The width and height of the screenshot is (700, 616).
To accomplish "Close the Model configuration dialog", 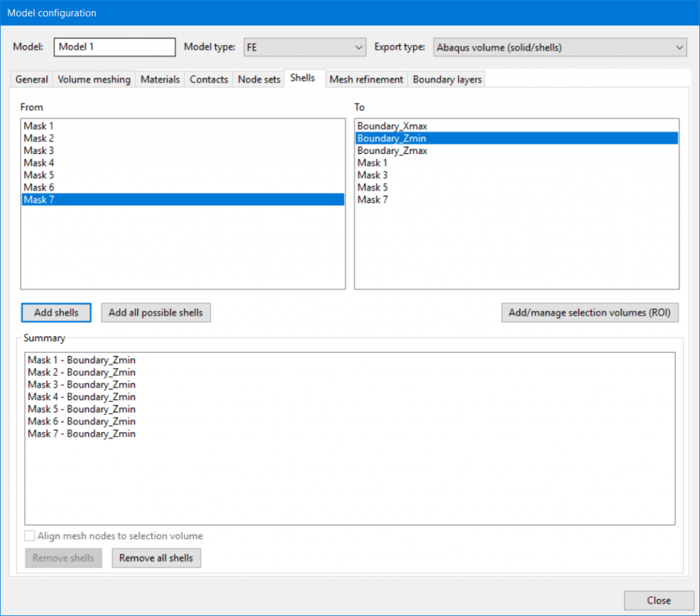I will pos(659,600).
